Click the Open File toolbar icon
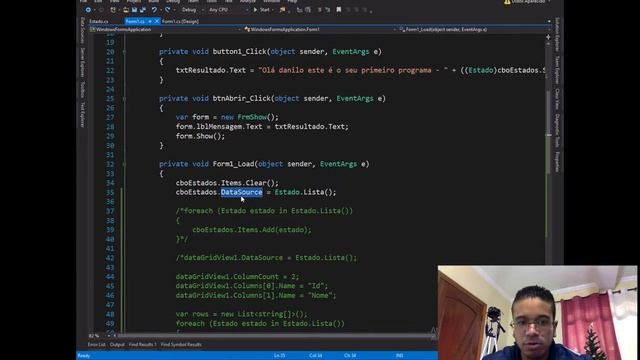Screen dimensions: 640x360 pyautogui.click(x=125, y=10)
